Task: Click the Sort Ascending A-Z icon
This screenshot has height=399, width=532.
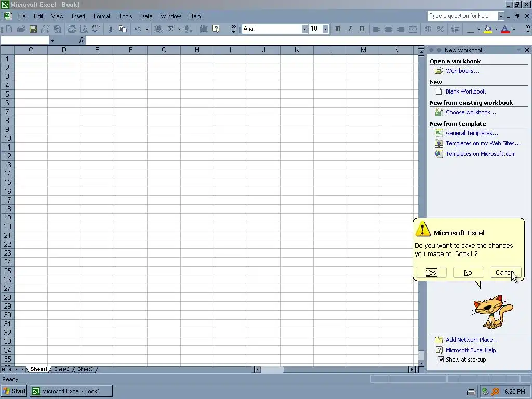Action: click(189, 29)
